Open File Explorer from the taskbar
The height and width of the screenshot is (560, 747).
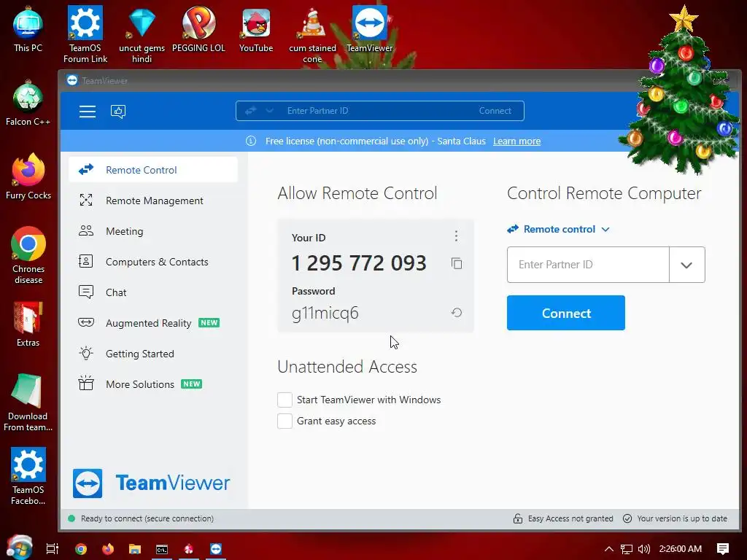click(135, 549)
